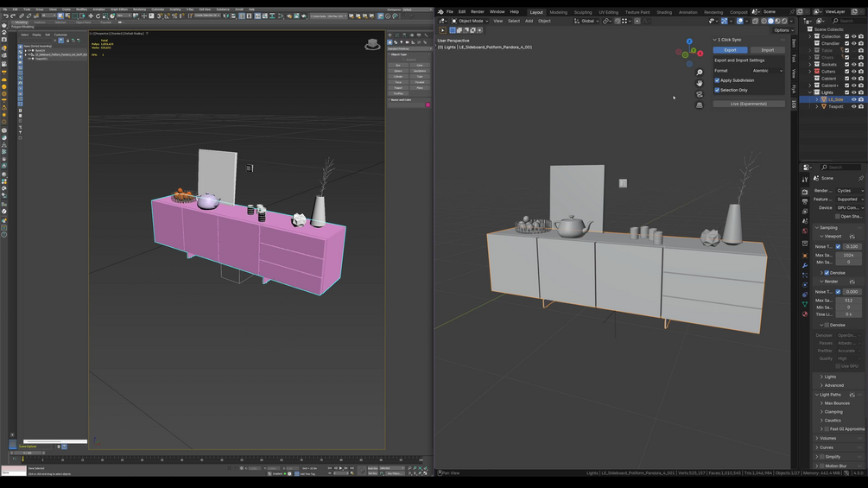Open the Render properties tab icon

click(x=805, y=192)
